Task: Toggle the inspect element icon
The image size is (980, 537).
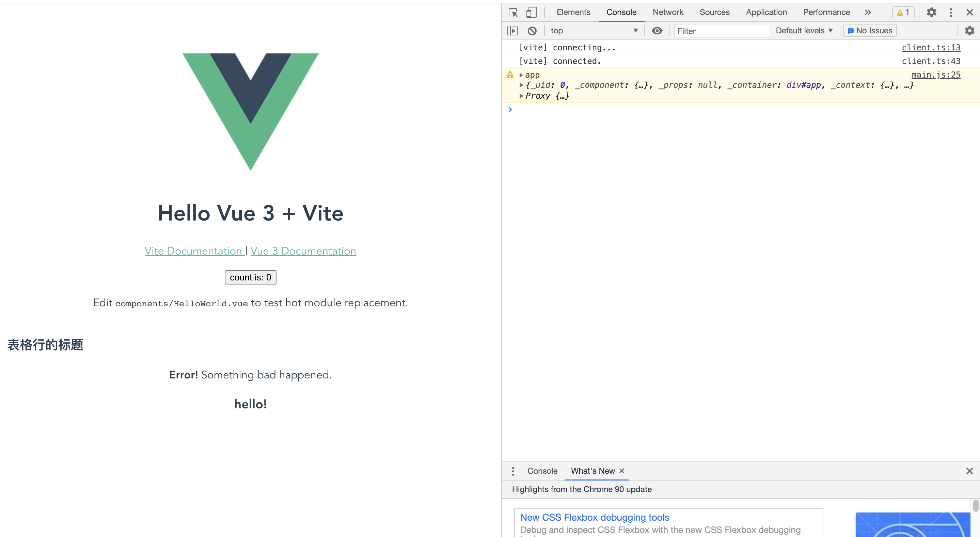Action: pyautogui.click(x=515, y=12)
